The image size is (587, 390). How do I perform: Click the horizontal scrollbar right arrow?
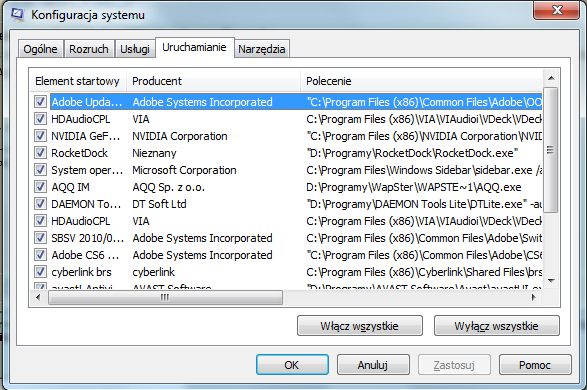[x=534, y=298]
